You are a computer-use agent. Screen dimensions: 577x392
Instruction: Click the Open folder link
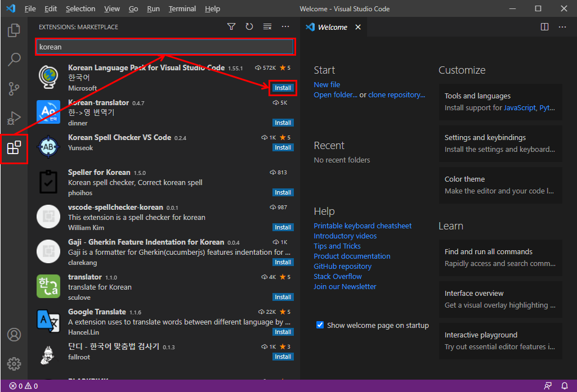(336, 95)
